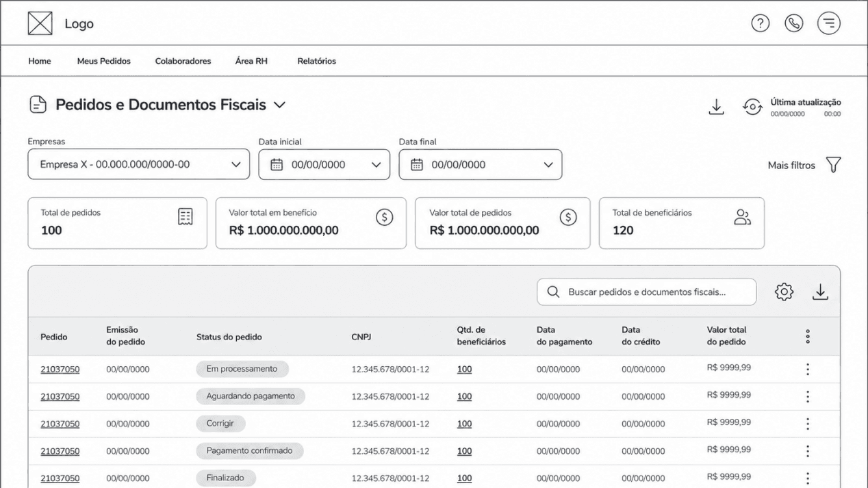Click the download icon beside Última atualização
Screen dimensions: 868x488
point(716,107)
